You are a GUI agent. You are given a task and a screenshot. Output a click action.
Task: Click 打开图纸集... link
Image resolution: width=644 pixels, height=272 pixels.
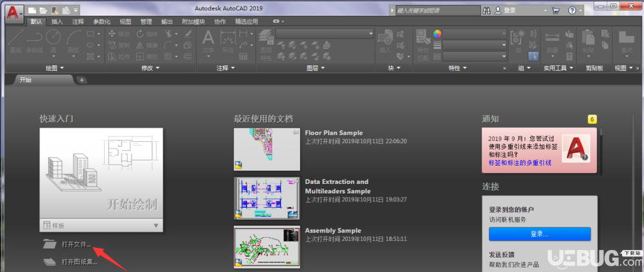[80, 262]
